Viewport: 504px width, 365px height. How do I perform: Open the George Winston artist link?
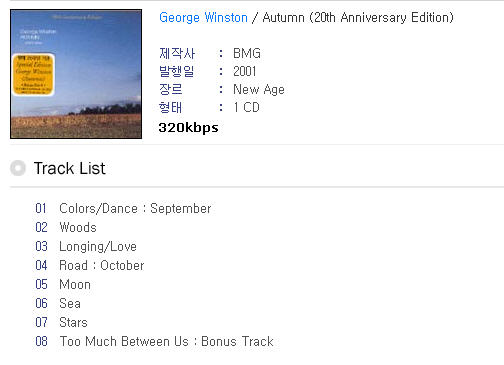pyautogui.click(x=203, y=17)
